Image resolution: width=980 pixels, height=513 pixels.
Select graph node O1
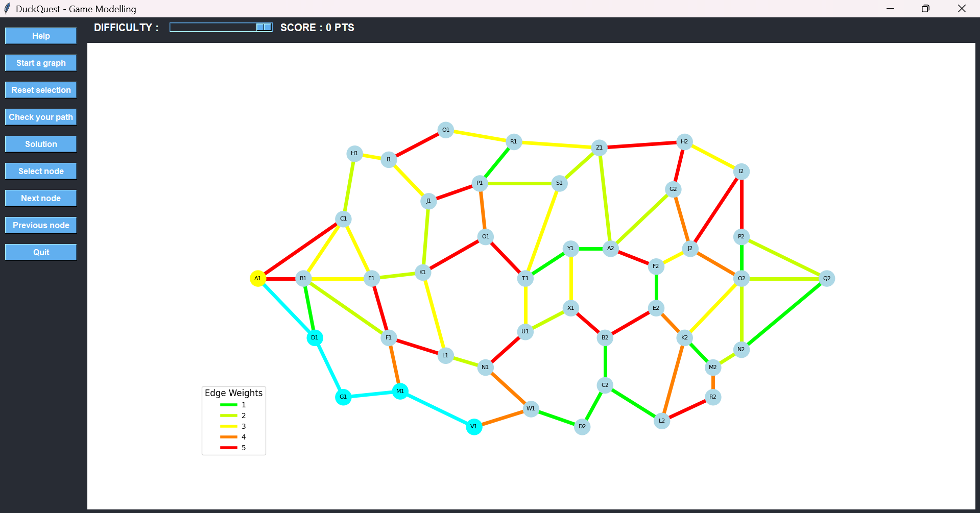coord(486,236)
